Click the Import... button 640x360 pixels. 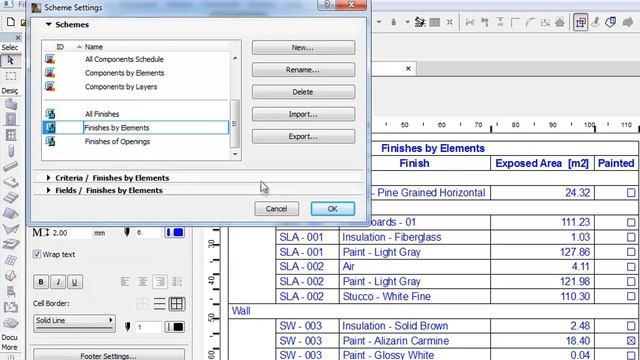tap(303, 114)
